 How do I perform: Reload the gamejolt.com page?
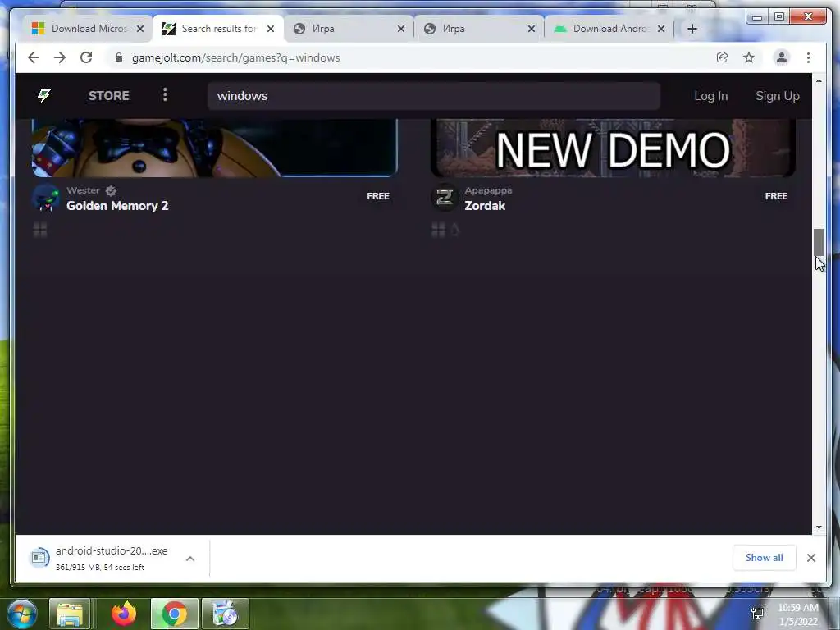click(x=86, y=58)
